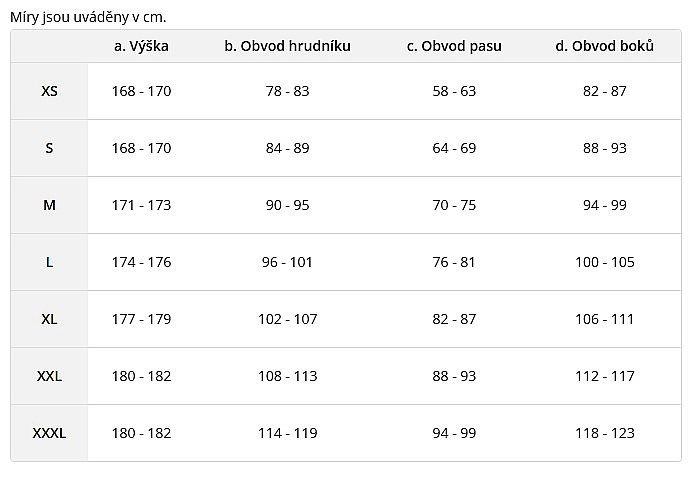Click the XS height cell 168 - 170
Screen dimensions: 693x479
pos(141,91)
